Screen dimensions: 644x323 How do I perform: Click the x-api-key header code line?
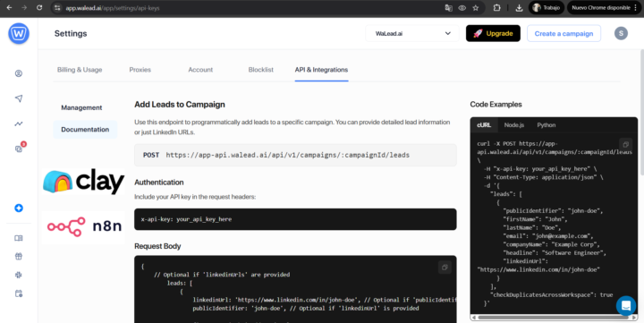click(186, 219)
